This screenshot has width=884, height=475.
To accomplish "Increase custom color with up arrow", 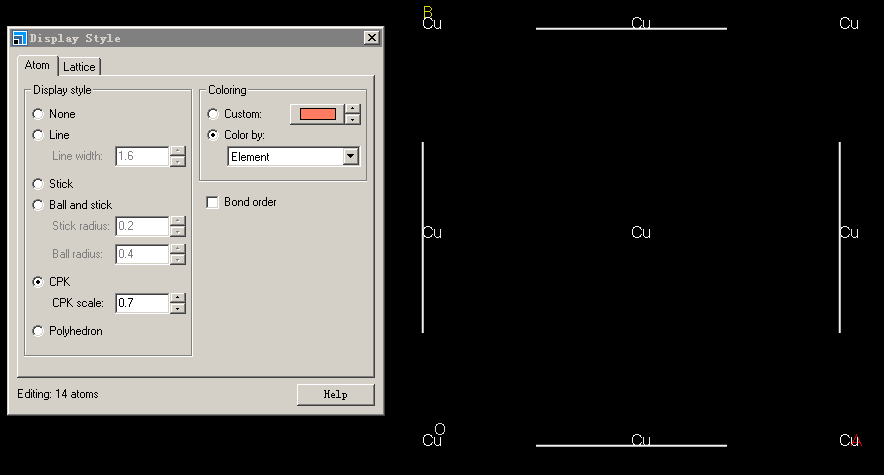I will [352, 109].
